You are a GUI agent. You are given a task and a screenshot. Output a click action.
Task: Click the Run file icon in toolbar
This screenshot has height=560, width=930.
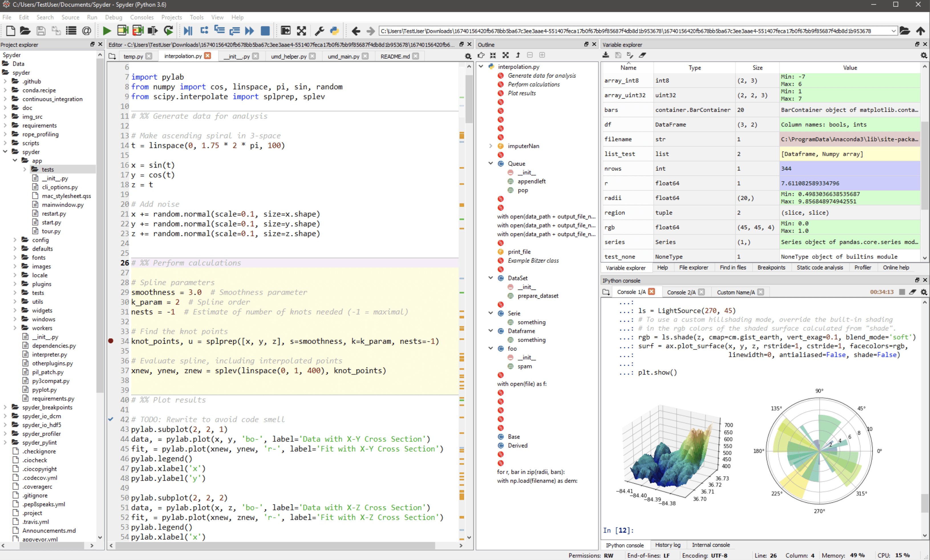pos(106,30)
